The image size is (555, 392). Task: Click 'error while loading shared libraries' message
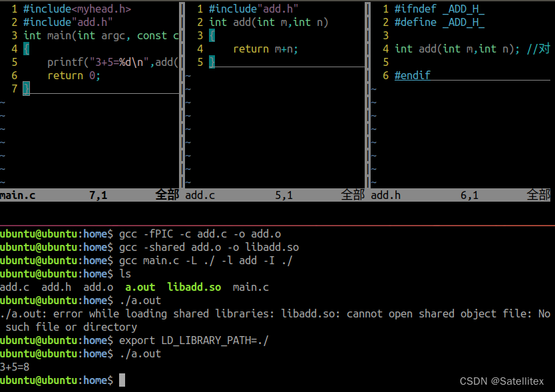click(164, 313)
